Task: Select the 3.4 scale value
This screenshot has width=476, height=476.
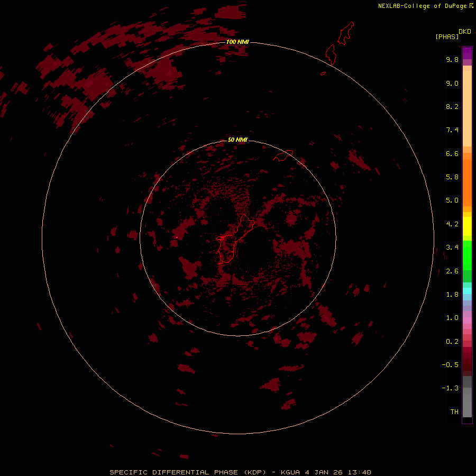Action: [452, 248]
